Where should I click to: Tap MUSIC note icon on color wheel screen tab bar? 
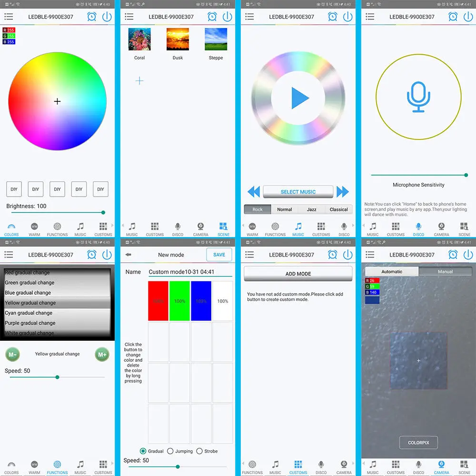80,227
